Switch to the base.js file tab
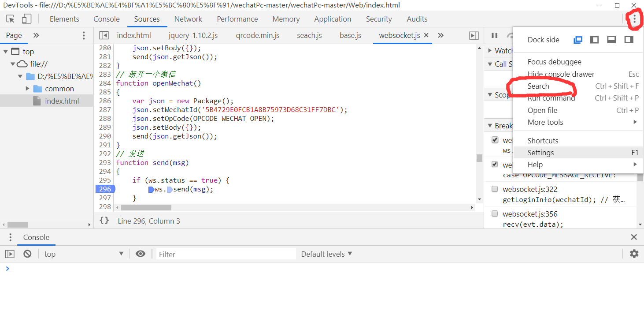Screen dimensions: 644x322 tap(350, 35)
